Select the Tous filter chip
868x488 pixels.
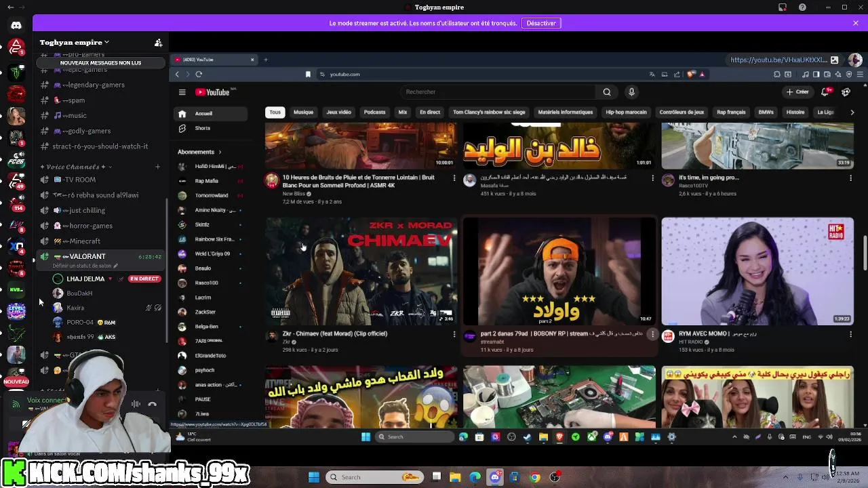click(x=275, y=113)
